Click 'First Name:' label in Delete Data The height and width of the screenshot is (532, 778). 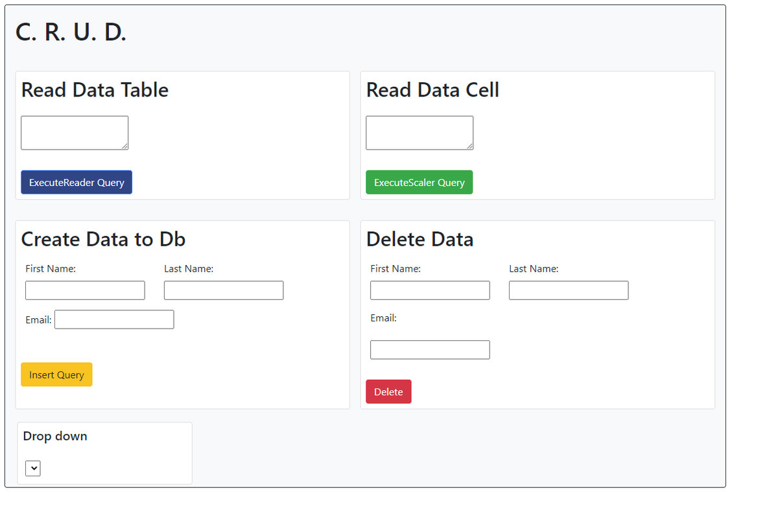(x=395, y=269)
